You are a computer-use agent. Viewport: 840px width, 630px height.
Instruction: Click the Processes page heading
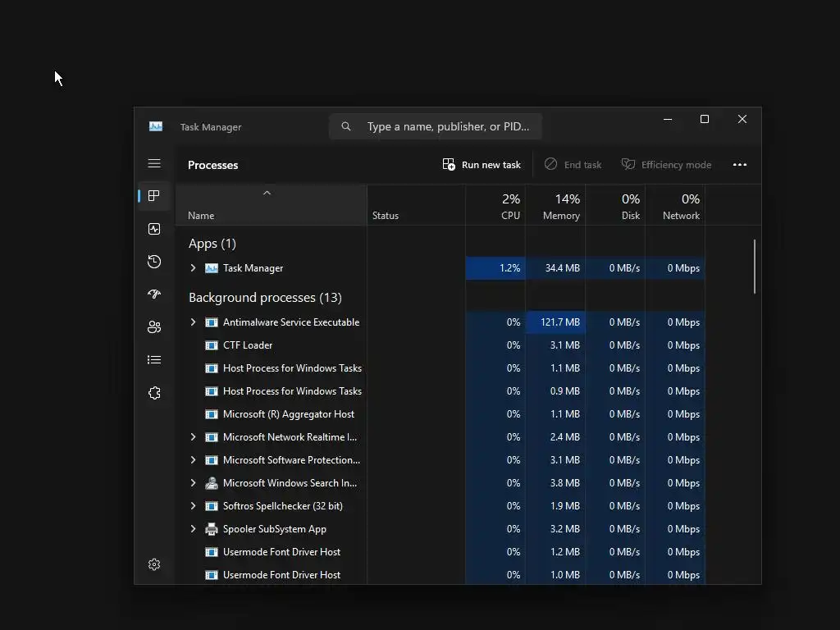[212, 165]
